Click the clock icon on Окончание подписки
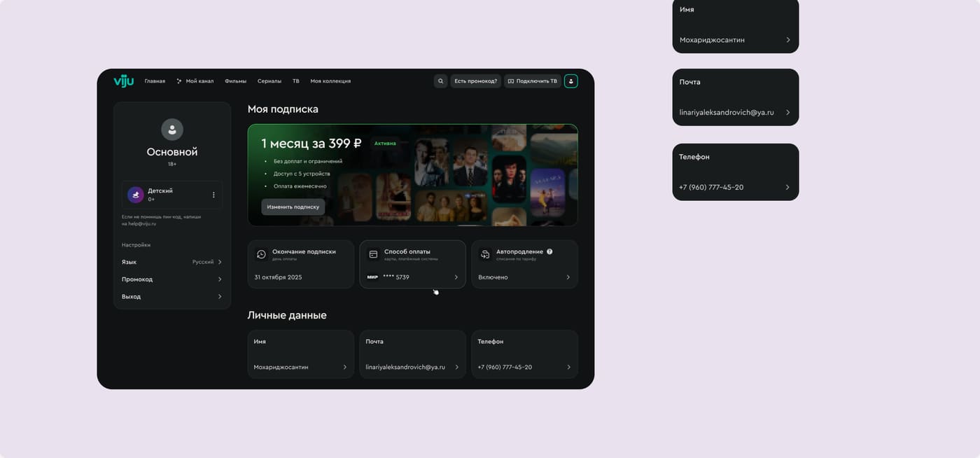The image size is (980, 458). click(x=261, y=254)
